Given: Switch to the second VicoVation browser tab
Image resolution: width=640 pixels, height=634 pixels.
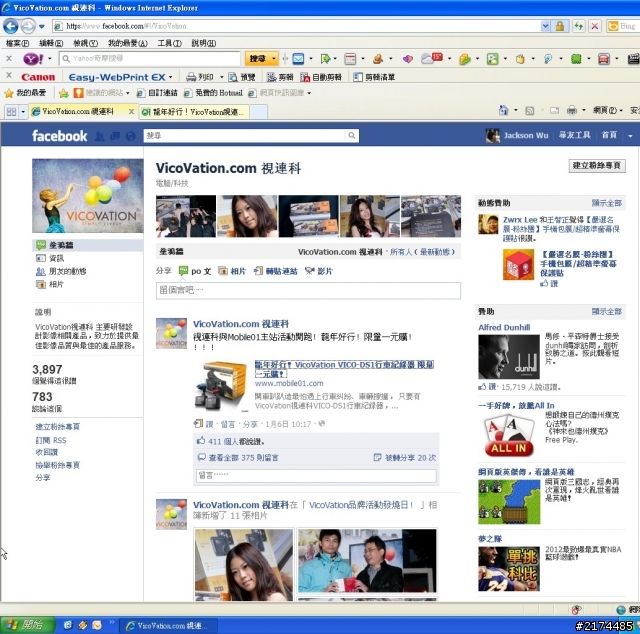Looking at the screenshot, I should [x=194, y=112].
